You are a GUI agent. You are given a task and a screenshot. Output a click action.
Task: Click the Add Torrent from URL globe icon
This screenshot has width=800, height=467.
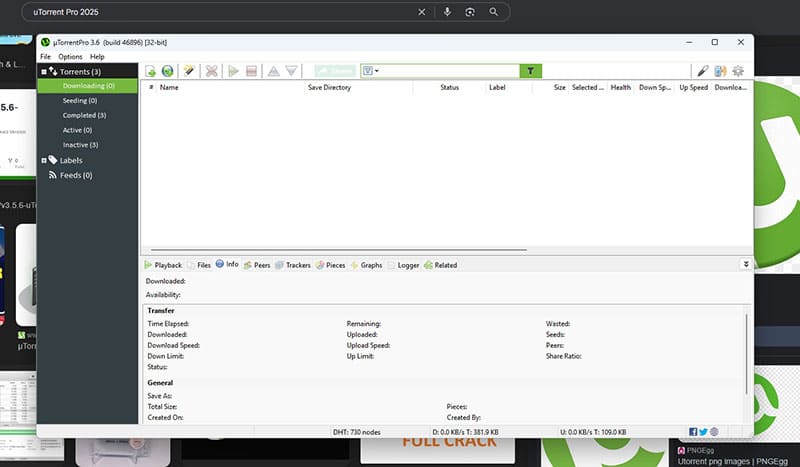click(167, 71)
